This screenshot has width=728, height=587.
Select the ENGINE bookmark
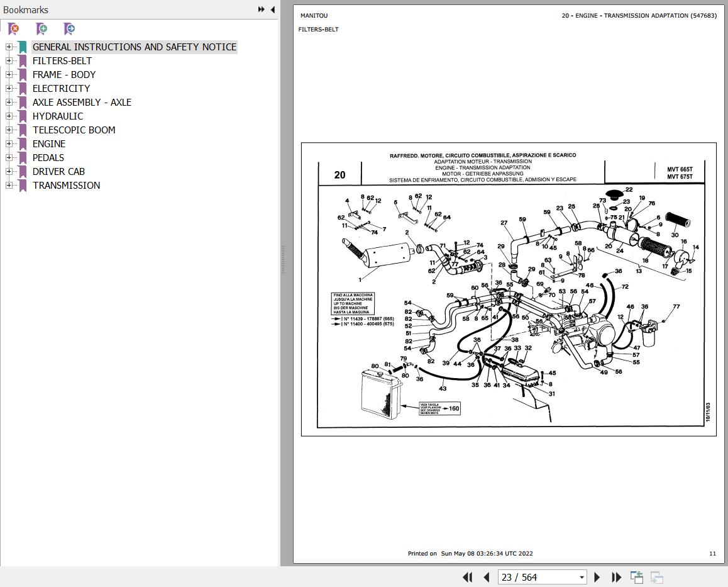pos(49,144)
